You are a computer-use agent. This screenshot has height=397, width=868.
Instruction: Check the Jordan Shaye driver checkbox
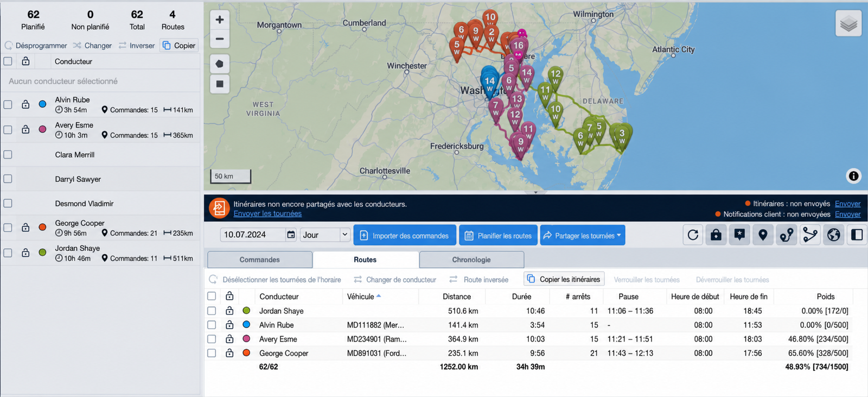click(x=8, y=253)
